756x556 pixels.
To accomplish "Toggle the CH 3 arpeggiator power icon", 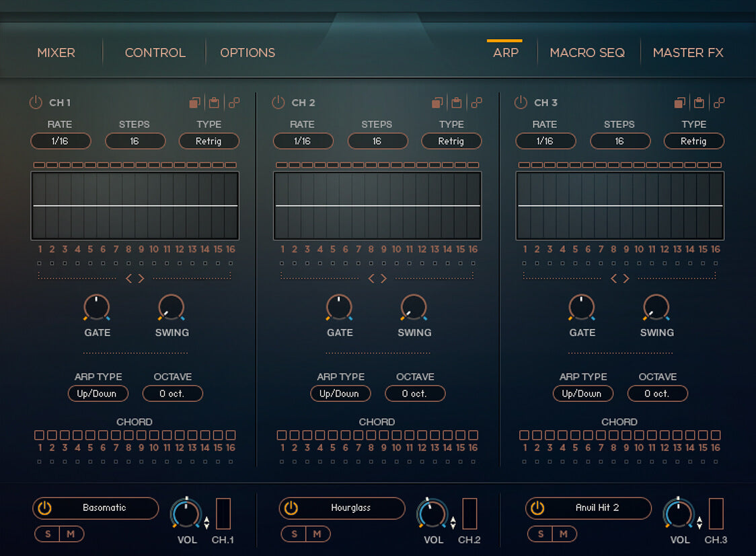I will [521, 103].
